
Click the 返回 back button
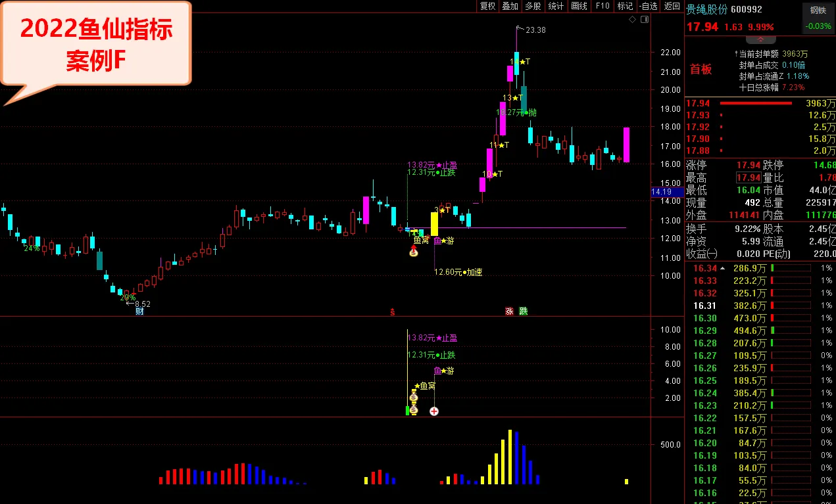pyautogui.click(x=672, y=6)
